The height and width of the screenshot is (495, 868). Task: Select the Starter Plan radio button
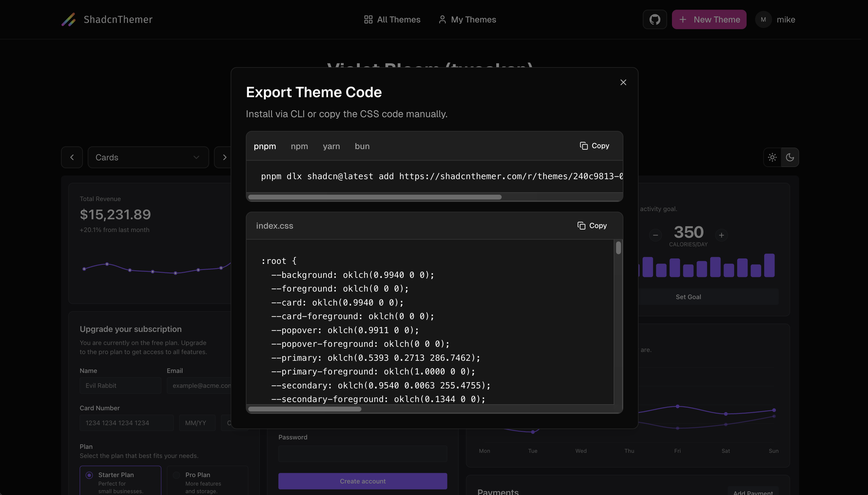89,475
